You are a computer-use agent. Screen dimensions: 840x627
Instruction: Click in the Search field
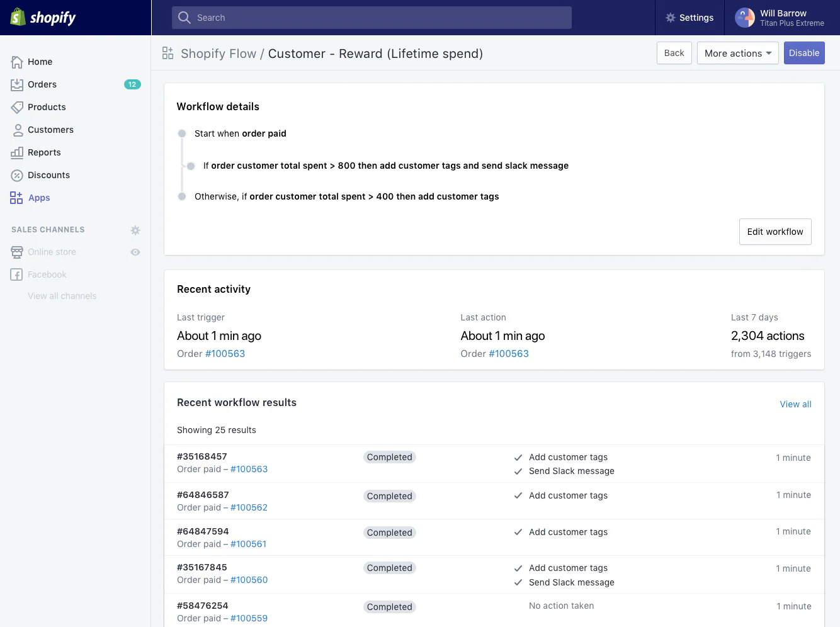pyautogui.click(x=372, y=18)
